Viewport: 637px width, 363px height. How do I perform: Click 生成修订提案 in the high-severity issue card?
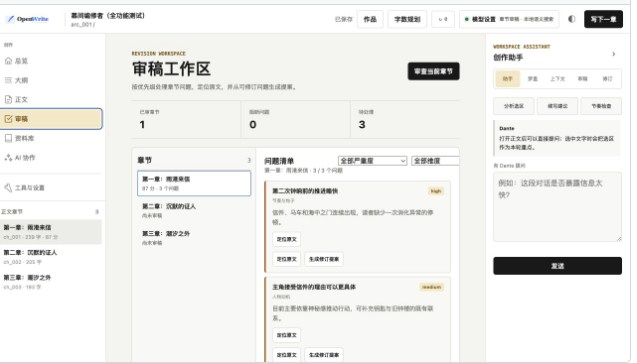click(x=324, y=259)
